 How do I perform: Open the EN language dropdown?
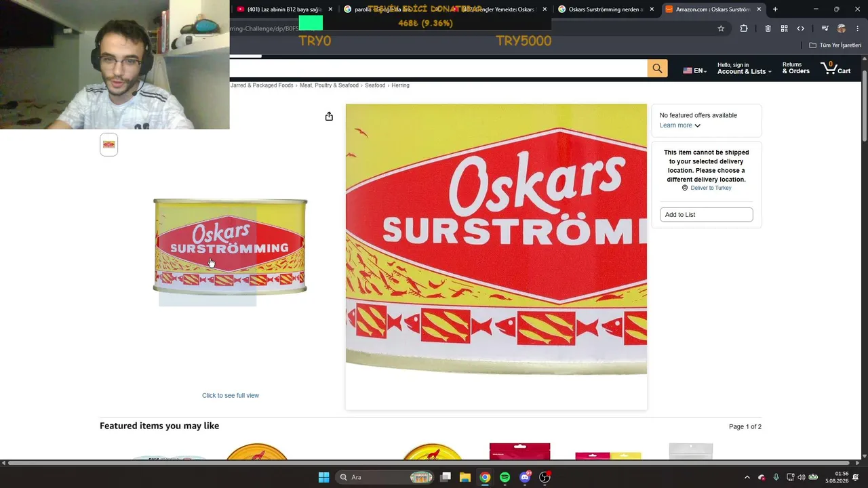click(x=695, y=70)
